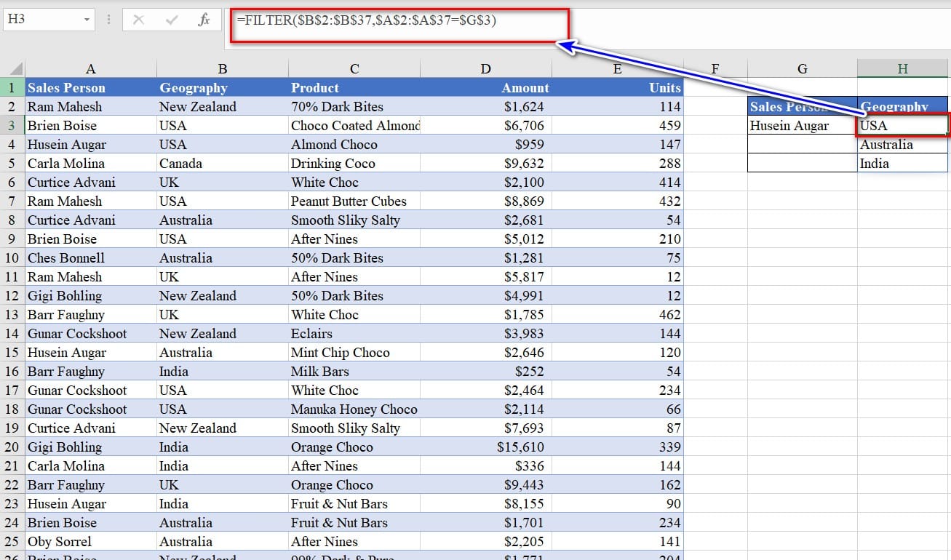Viewport: 951px width, 560px height.
Task: Click the Enter checkmark formula icon
Action: (172, 20)
